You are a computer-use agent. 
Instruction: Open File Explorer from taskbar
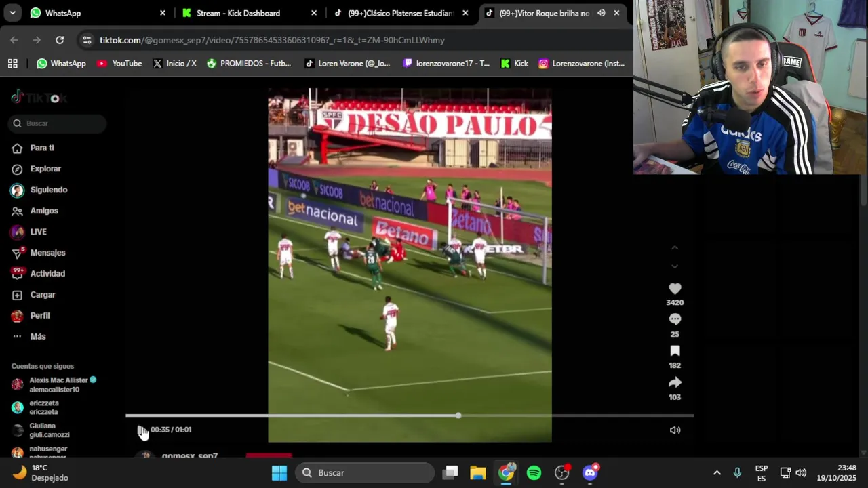pyautogui.click(x=478, y=472)
